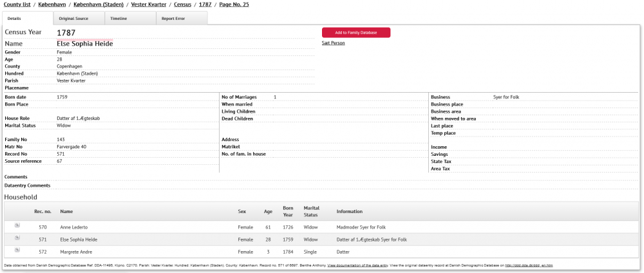Click Dataentry Comments label
The image size is (644, 273).
tap(27, 185)
